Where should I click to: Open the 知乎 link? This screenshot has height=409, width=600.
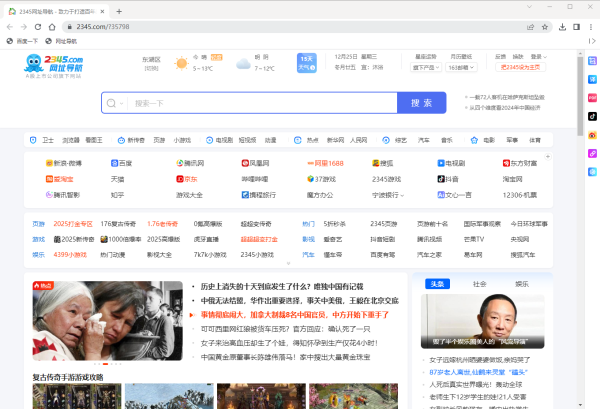coord(117,195)
